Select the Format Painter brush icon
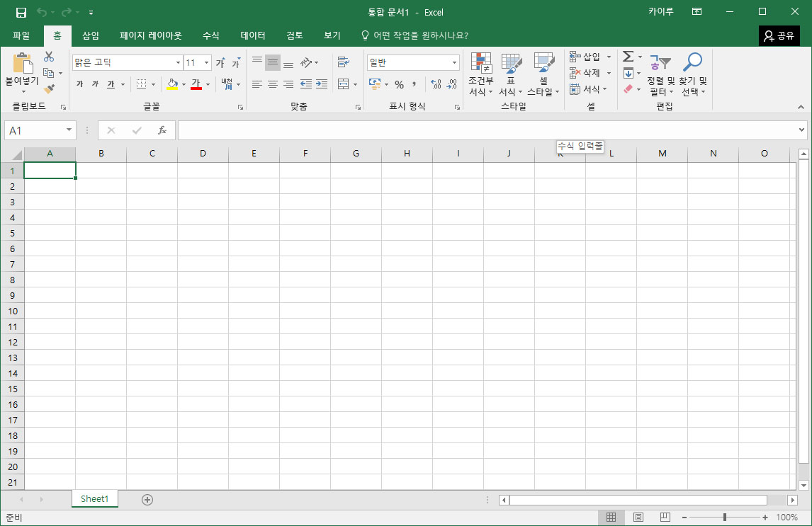This screenshot has width=812, height=526. (x=49, y=88)
